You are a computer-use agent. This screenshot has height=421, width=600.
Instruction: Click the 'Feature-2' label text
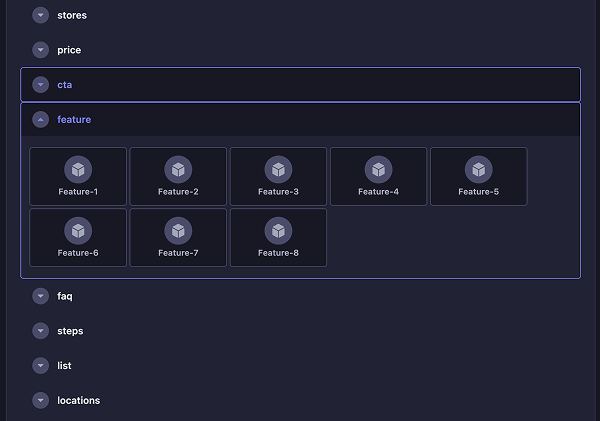[x=178, y=192]
